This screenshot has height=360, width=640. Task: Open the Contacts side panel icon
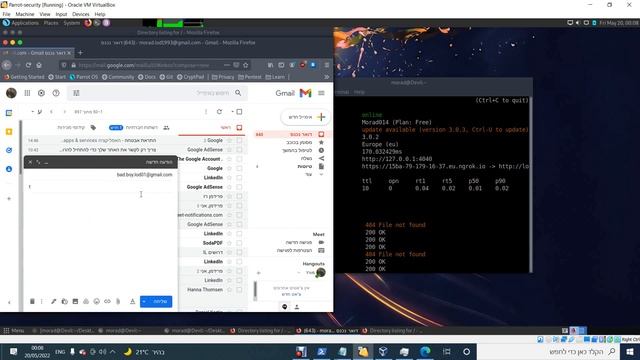tap(9, 169)
